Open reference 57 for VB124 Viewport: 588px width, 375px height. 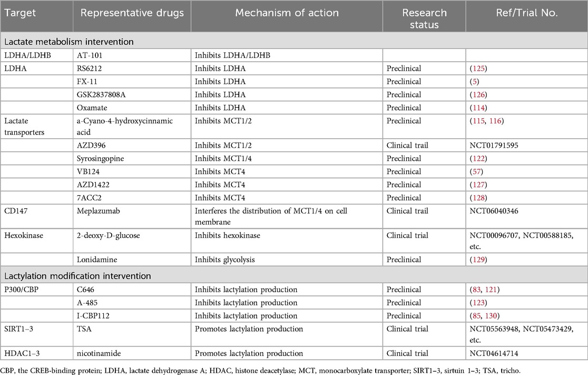coord(477,171)
